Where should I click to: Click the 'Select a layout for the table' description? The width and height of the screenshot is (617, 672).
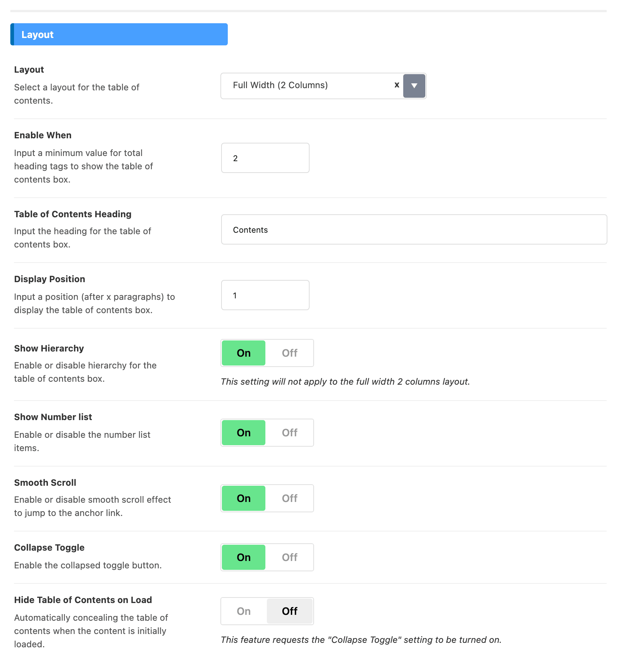tap(77, 94)
